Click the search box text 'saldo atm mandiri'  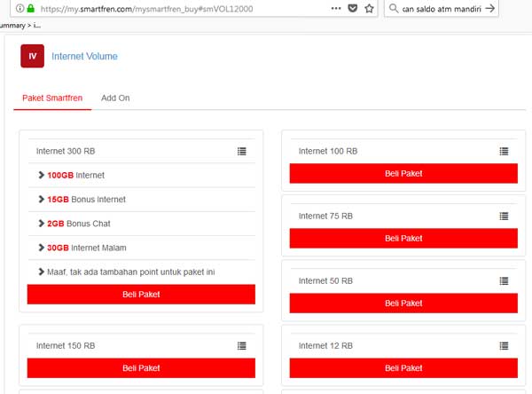coord(449,9)
